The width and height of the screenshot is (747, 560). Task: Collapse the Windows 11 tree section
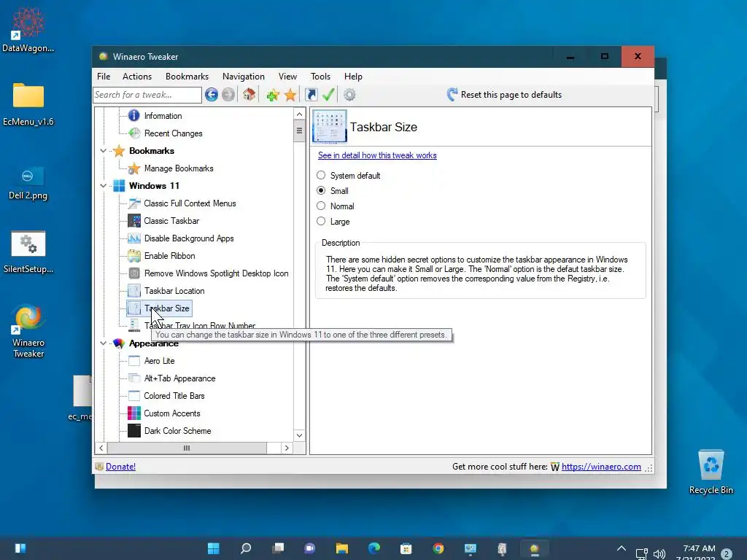[104, 186]
